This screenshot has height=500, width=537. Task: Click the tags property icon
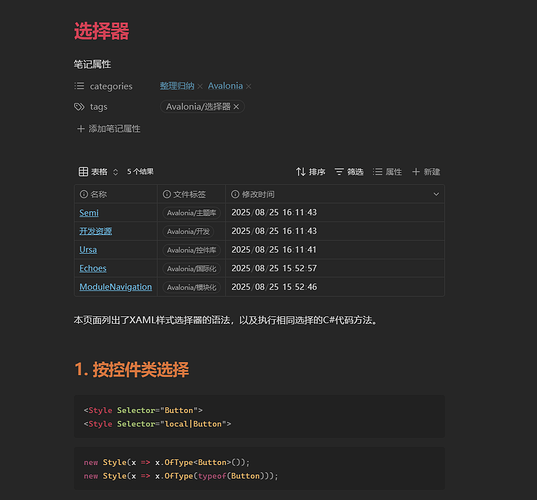pos(79,107)
